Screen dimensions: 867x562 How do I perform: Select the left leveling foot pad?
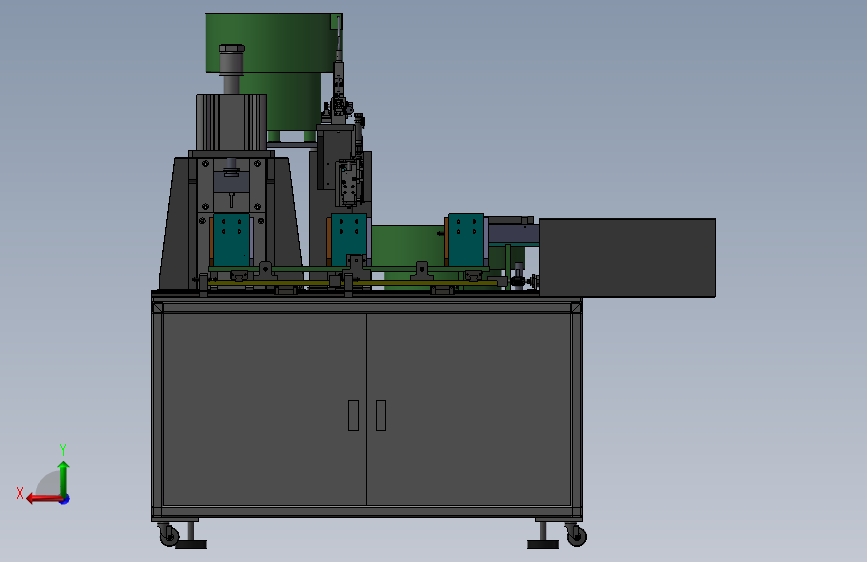coord(191,545)
